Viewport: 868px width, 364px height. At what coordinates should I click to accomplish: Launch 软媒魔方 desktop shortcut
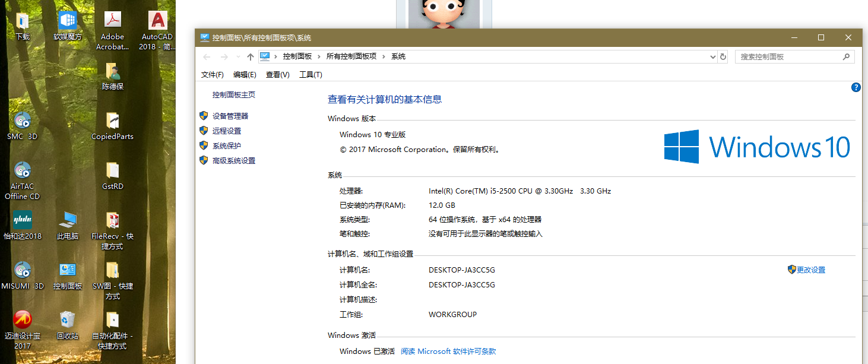coord(68,21)
